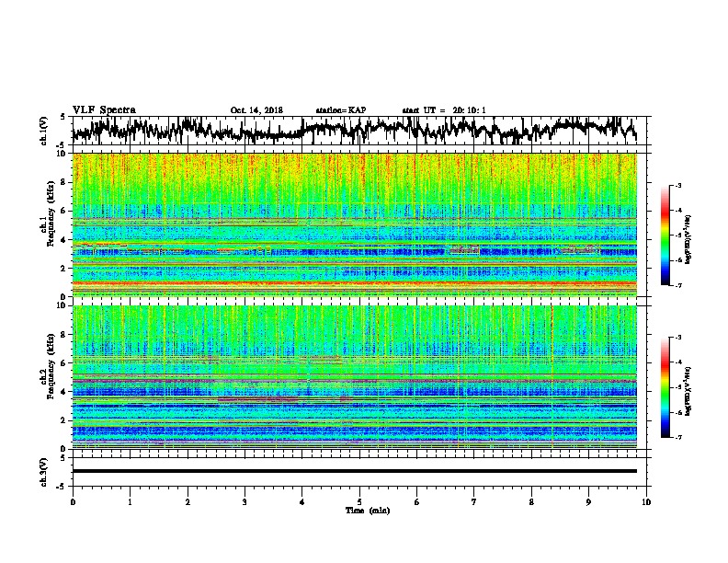Select the time axis tick label "9"
Screen dimensions: 728x563
pos(588,501)
